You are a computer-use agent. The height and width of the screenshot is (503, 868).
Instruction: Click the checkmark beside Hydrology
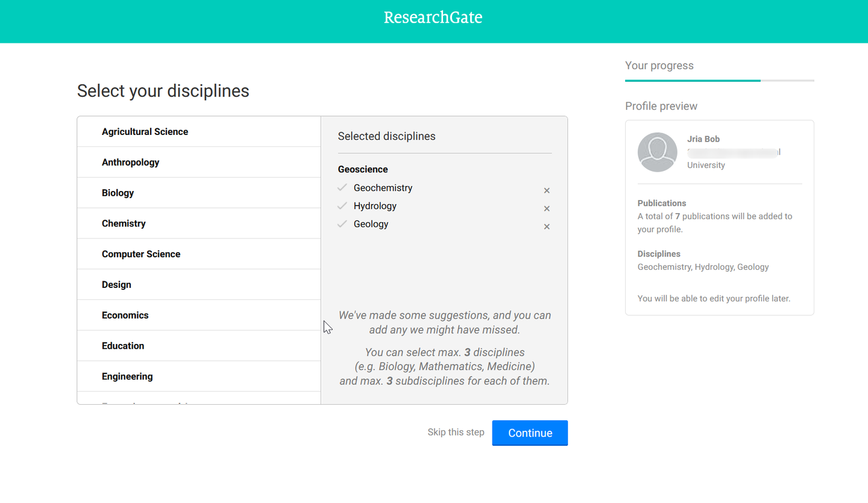click(342, 205)
